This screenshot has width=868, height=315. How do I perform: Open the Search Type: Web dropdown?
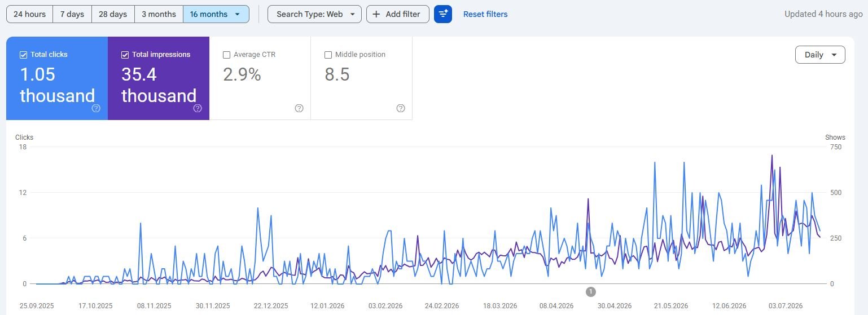314,14
